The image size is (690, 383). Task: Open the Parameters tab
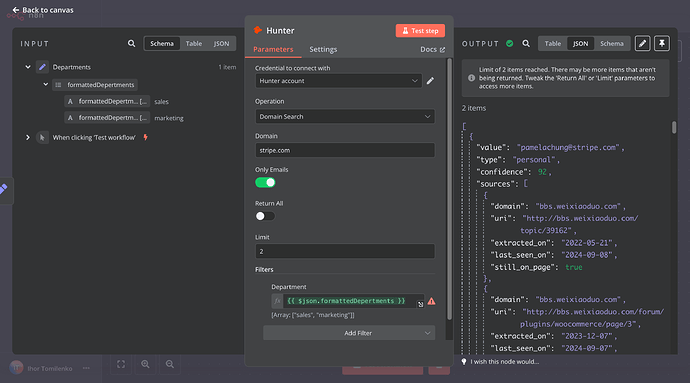pos(273,49)
